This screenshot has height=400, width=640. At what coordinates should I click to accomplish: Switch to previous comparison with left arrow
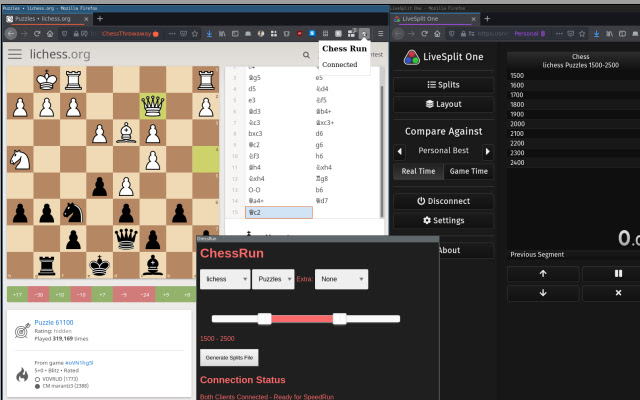(400, 152)
